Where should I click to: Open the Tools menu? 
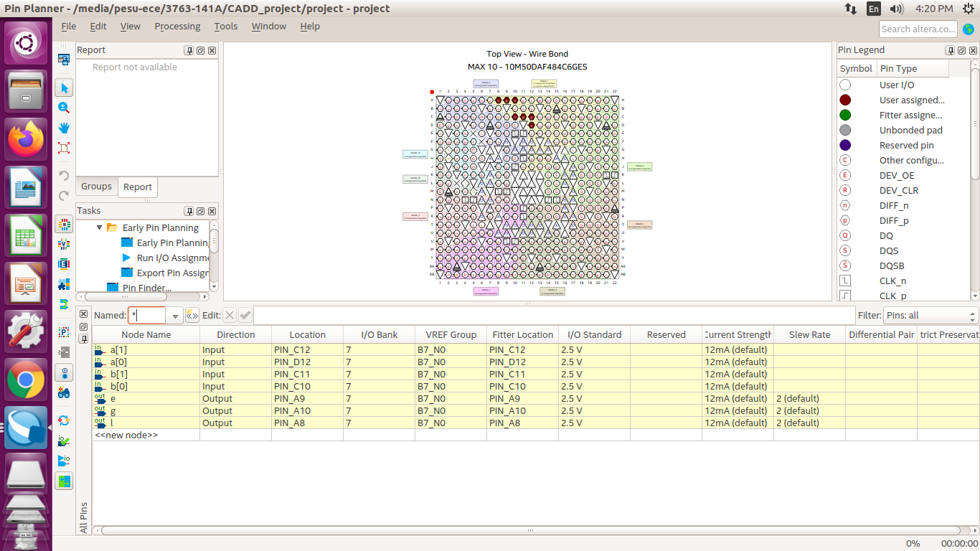pyautogui.click(x=226, y=27)
